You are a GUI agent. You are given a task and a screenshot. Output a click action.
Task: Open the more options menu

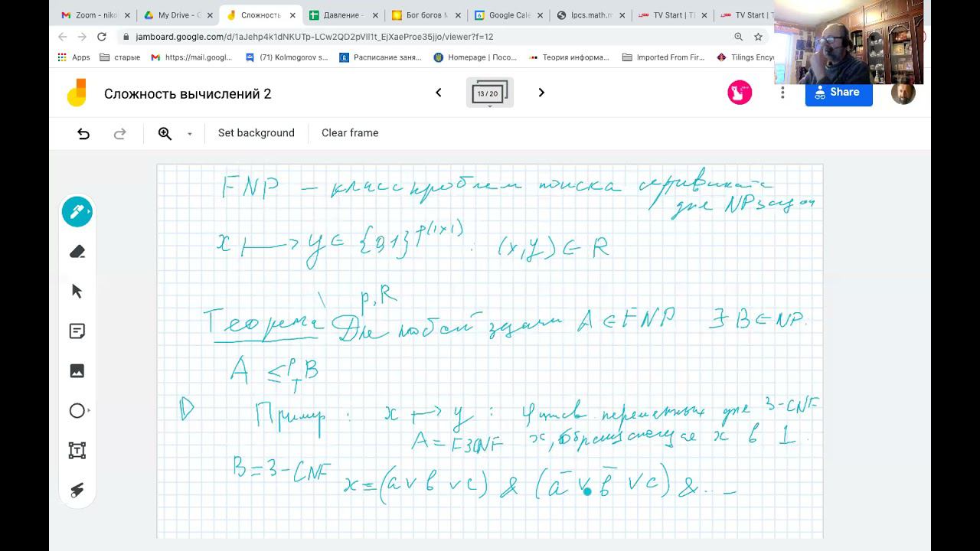click(782, 93)
